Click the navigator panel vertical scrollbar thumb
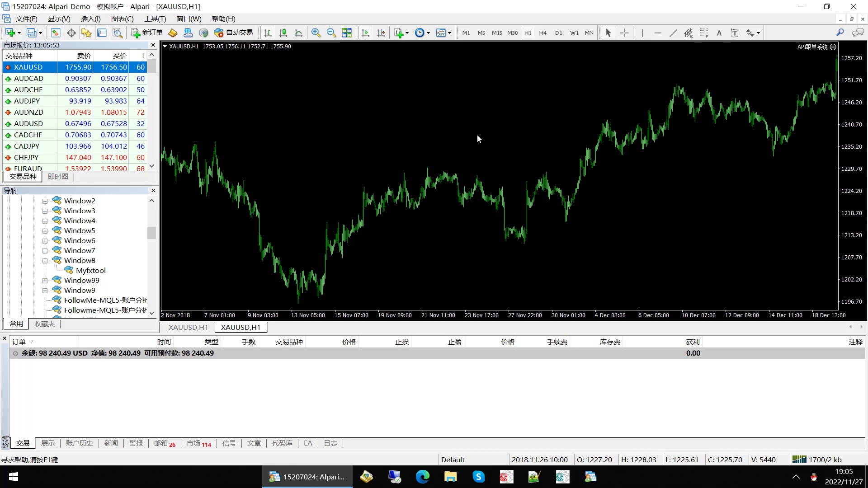Screen dimensions: 868x488 coord(151,233)
